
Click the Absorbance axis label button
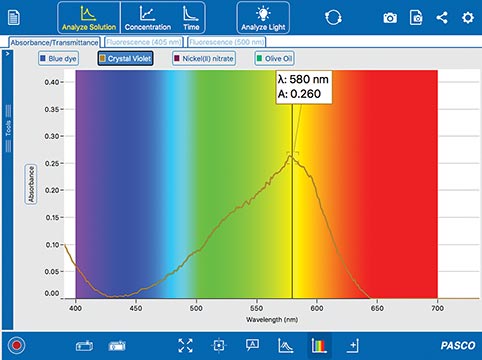pos(31,184)
